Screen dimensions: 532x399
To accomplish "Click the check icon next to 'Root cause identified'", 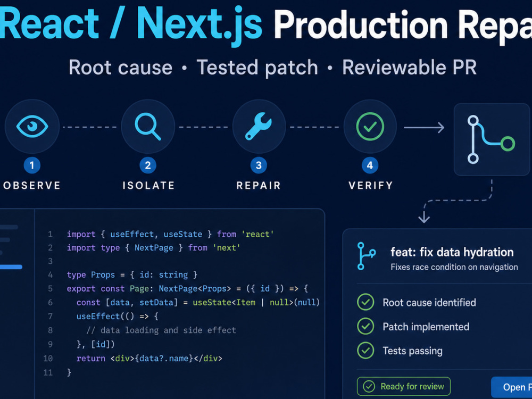I will click(x=365, y=302).
